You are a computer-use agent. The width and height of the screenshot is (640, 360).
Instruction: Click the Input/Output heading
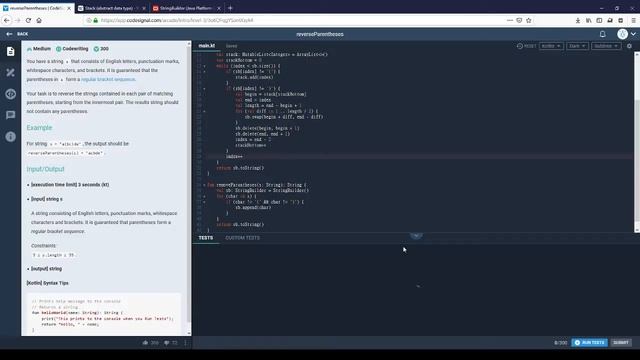pyautogui.click(x=45, y=169)
